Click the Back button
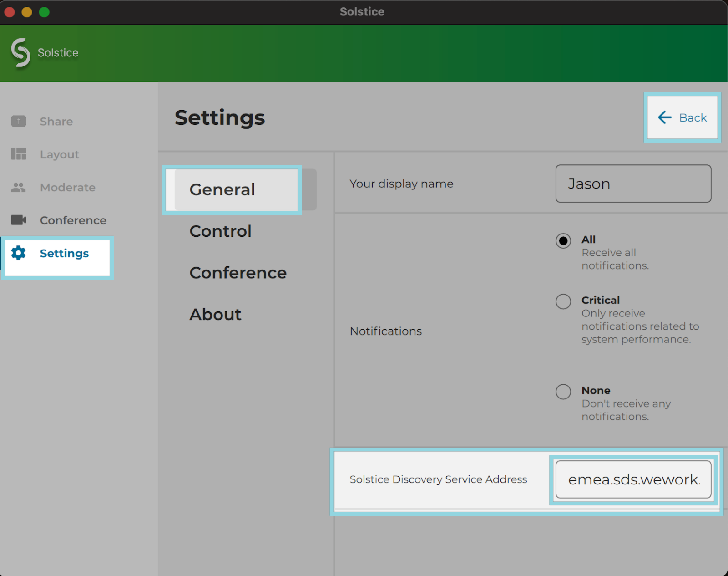 [682, 117]
